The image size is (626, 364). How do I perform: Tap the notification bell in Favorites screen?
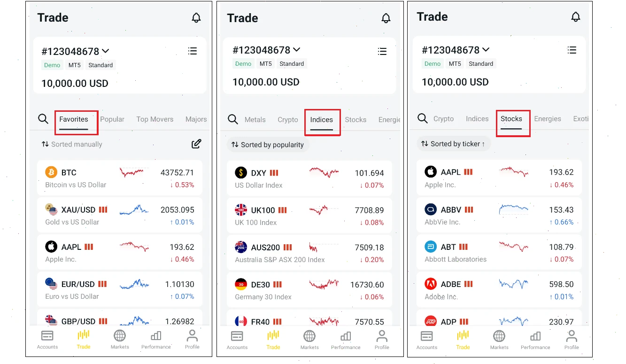tap(196, 18)
